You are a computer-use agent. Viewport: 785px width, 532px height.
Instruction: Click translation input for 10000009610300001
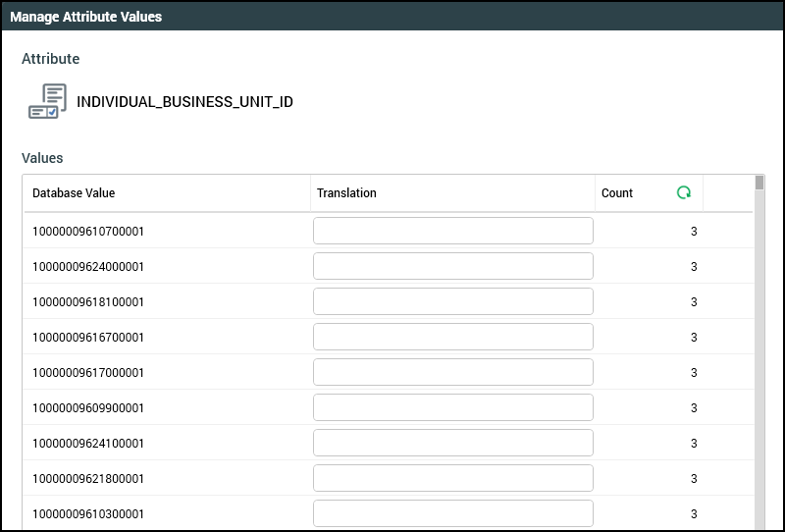click(x=452, y=513)
